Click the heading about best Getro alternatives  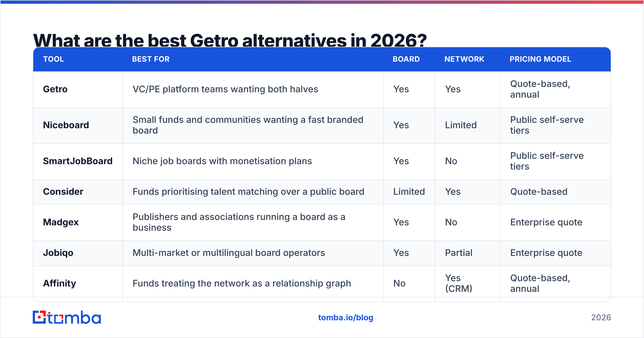pos(230,40)
